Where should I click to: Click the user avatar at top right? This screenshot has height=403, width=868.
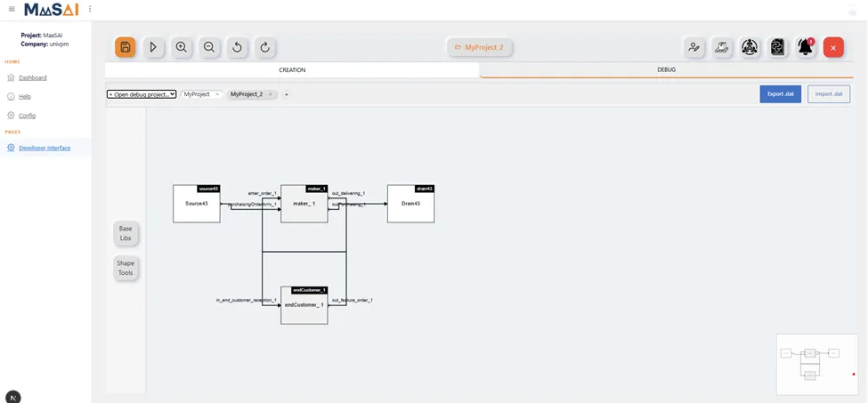853,10
